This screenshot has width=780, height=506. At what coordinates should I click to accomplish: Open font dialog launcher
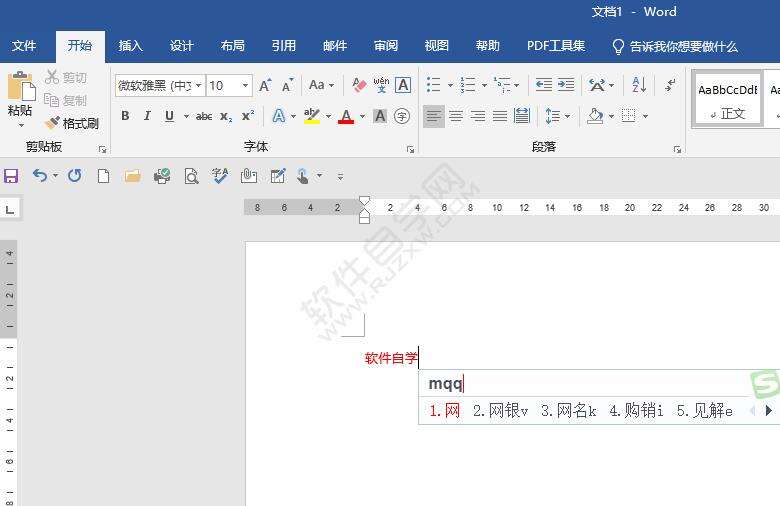(x=410, y=149)
